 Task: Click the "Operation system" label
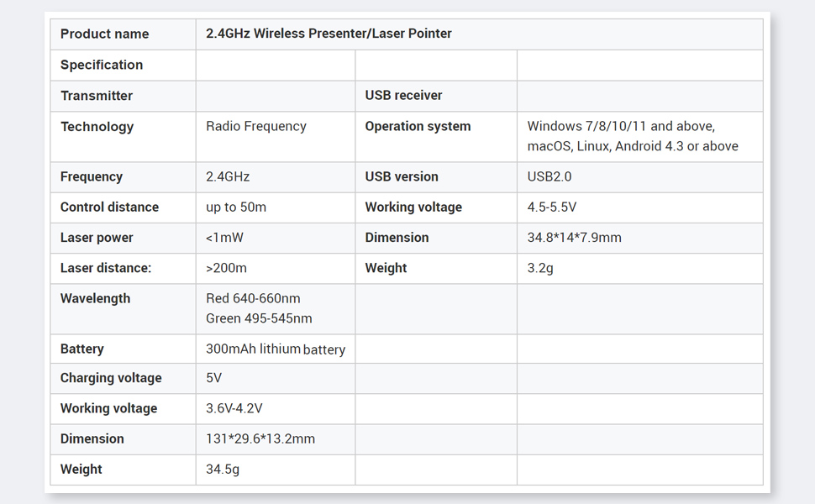pos(418,127)
